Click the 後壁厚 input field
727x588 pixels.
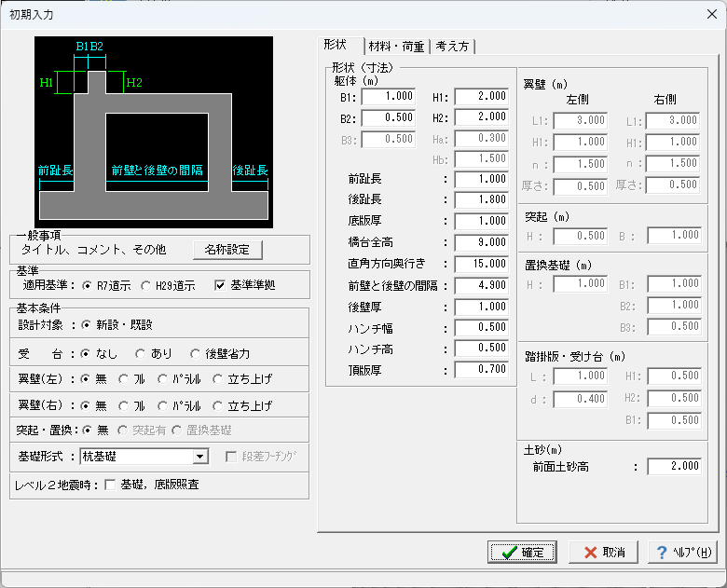[481, 307]
